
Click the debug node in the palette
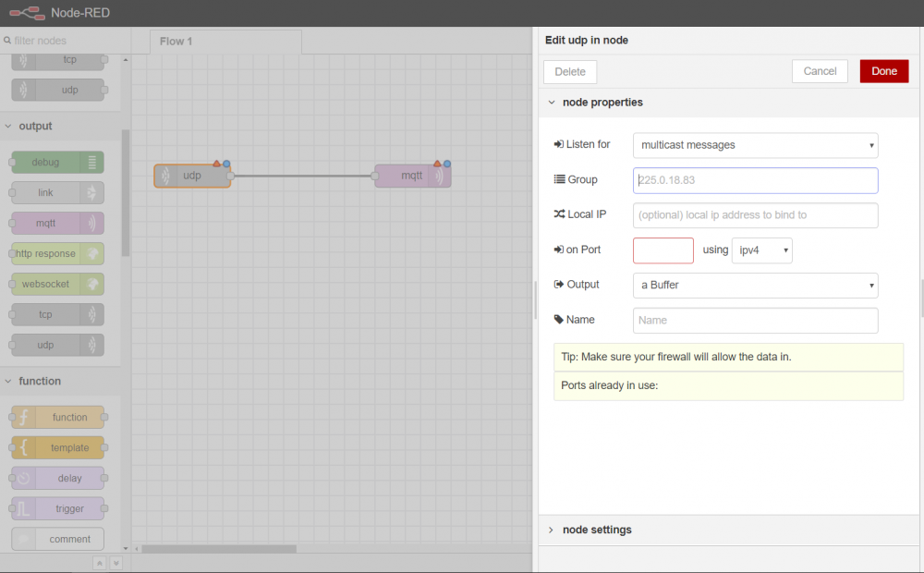pos(57,163)
